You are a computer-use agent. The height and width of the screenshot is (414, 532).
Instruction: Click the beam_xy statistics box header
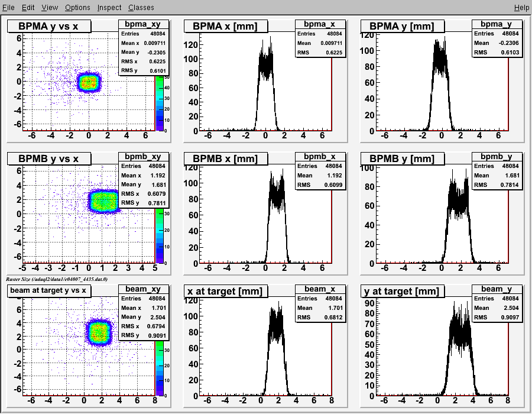(x=144, y=289)
